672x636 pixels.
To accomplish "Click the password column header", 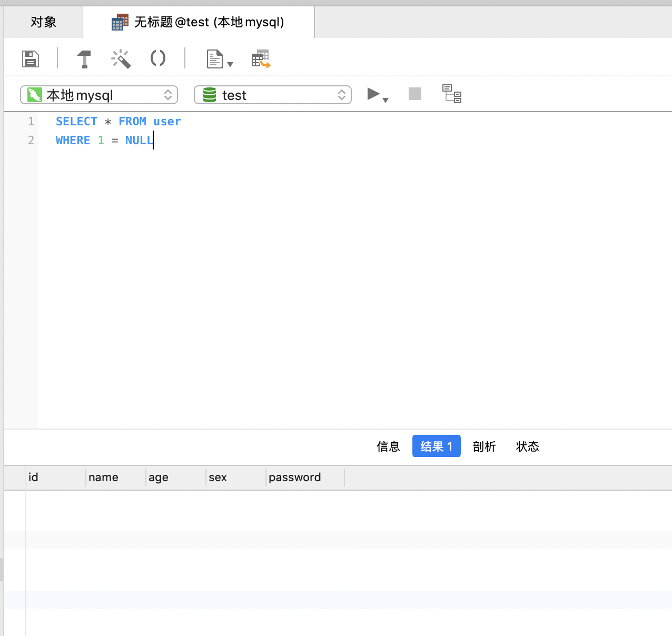I will pos(305,478).
